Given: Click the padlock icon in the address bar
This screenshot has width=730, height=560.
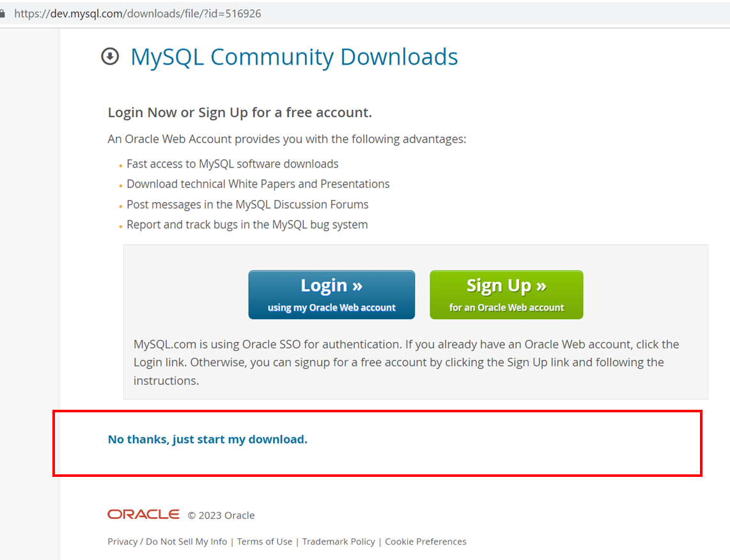Looking at the screenshot, I should click(x=3, y=13).
